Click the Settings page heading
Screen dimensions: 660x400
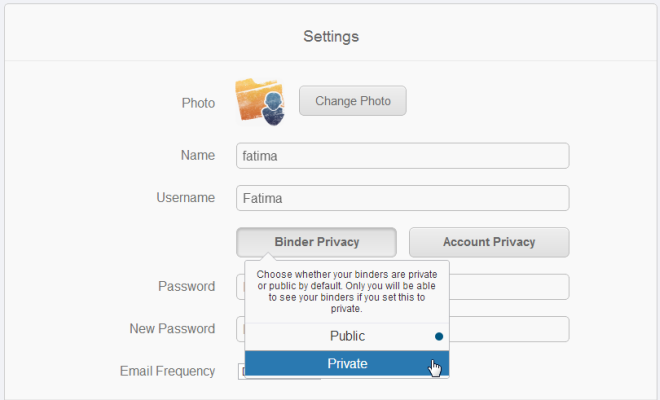click(x=331, y=36)
